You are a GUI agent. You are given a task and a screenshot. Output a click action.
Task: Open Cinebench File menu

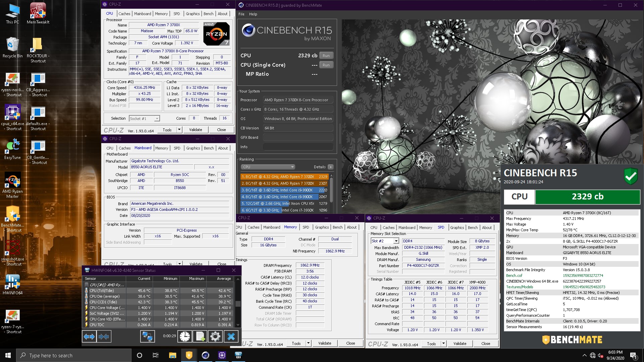coord(241,14)
